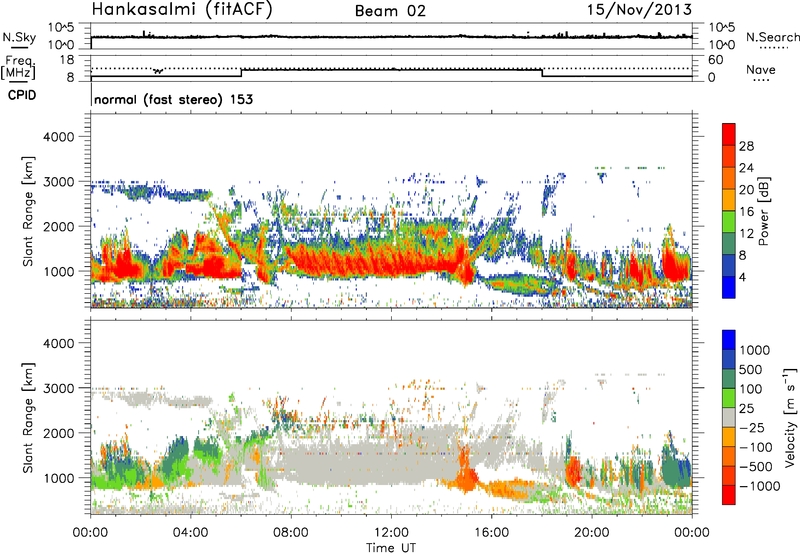Click the 'N.Search' legend label

773,37
